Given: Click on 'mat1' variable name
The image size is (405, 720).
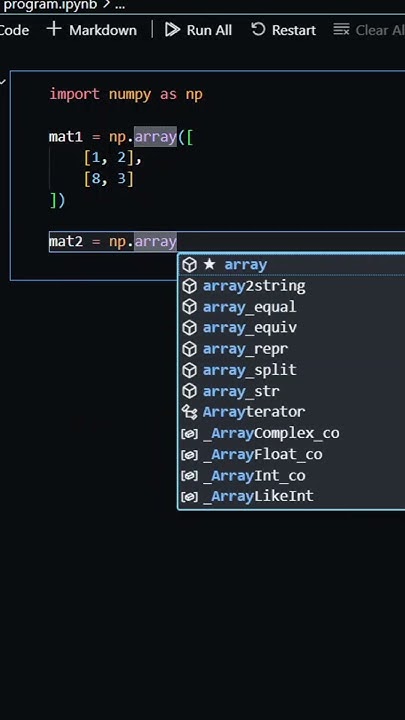Looking at the screenshot, I should [66, 137].
